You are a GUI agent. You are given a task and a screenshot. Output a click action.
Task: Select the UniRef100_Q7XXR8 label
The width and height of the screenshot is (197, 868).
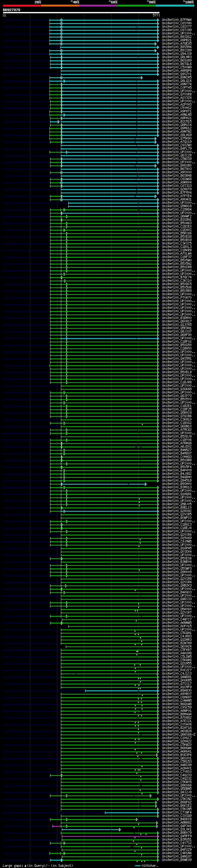(x=177, y=94)
